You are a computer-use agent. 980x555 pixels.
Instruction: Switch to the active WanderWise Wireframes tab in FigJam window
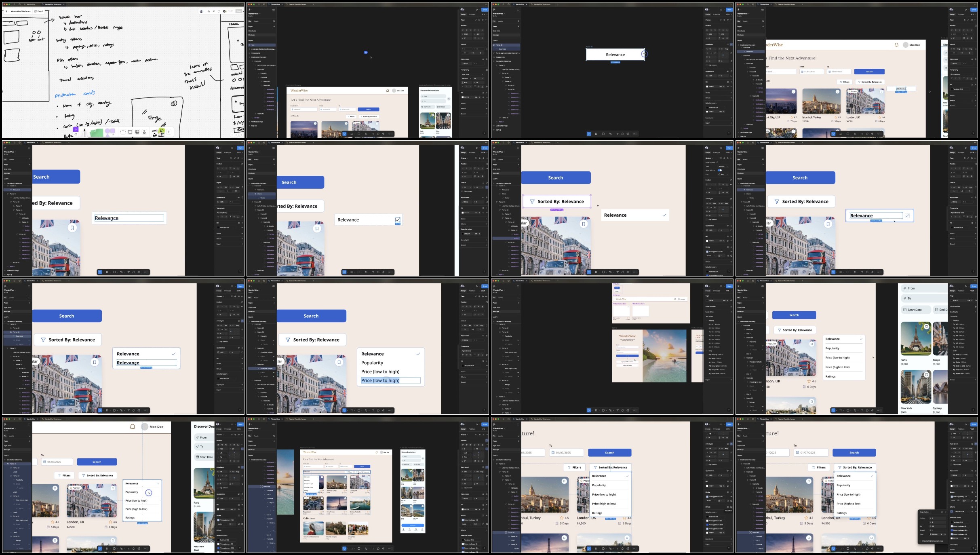click(x=53, y=4)
